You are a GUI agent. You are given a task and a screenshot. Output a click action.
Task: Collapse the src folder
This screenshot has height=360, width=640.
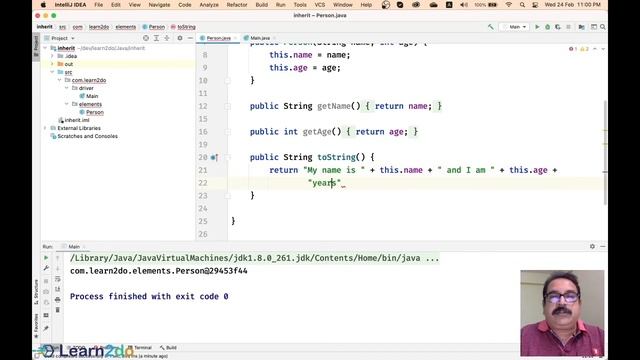click(52, 72)
